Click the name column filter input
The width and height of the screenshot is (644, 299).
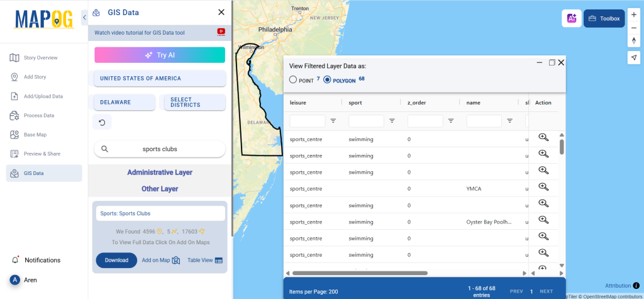[x=484, y=121]
